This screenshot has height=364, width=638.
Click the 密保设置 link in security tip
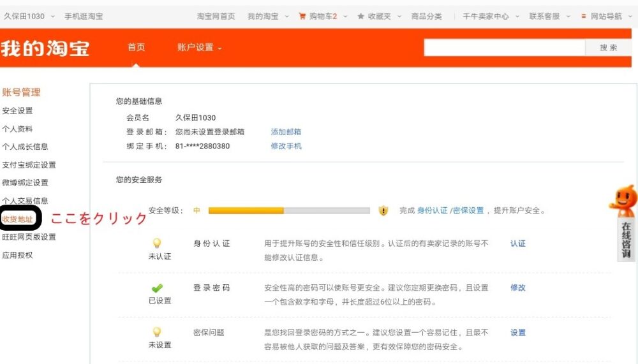[x=468, y=210]
